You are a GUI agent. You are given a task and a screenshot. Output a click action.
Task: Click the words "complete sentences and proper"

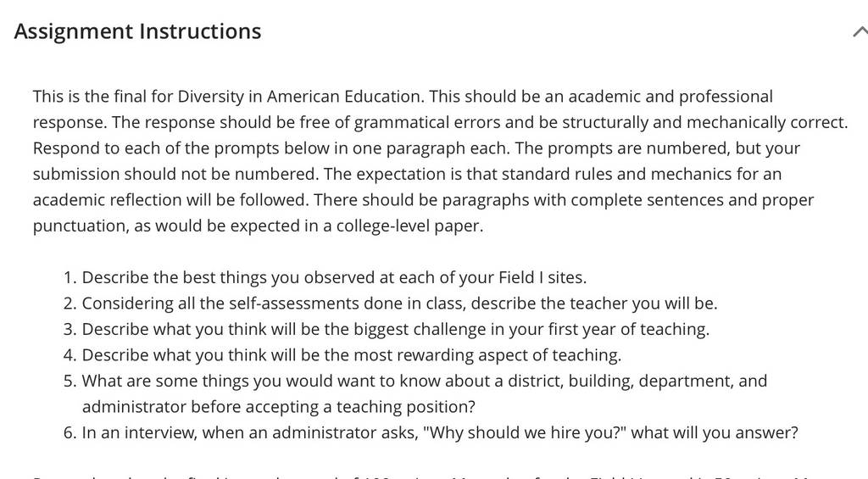tap(692, 200)
